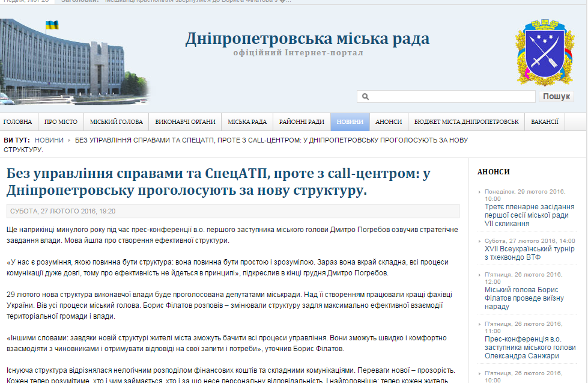Select Міський голова in navigation bar
Screen dimensions: 588x383
[117, 121]
